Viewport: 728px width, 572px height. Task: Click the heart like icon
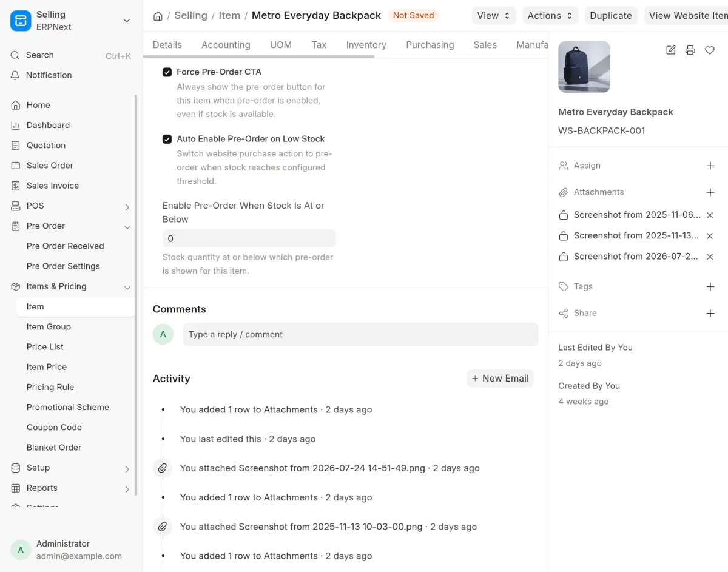710,50
